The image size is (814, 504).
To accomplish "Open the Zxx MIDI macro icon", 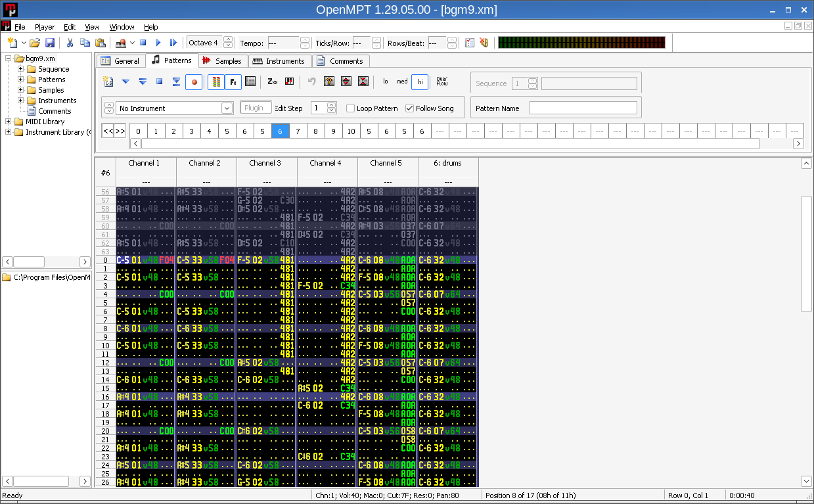I will point(273,81).
